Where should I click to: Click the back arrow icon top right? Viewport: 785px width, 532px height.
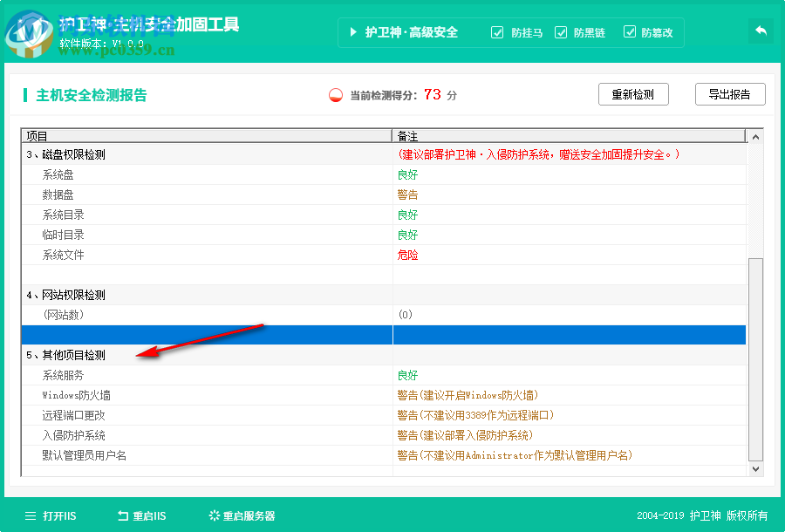(760, 31)
